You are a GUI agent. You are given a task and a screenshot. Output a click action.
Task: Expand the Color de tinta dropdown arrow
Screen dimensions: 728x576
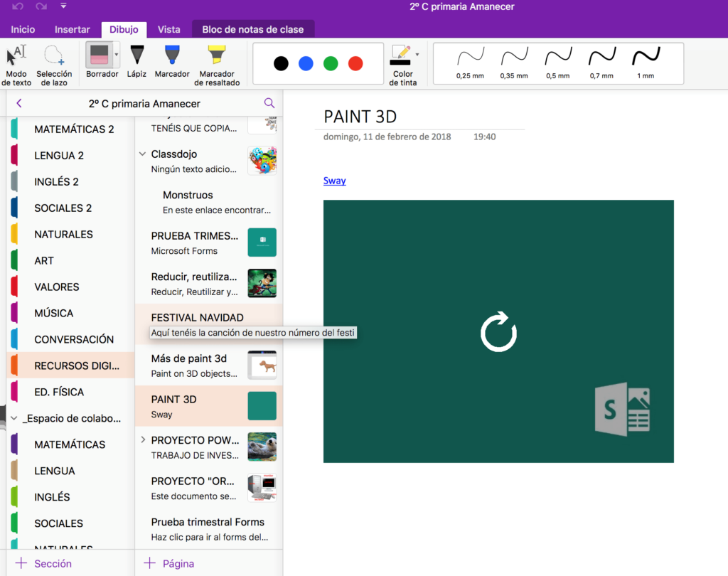[x=417, y=54]
